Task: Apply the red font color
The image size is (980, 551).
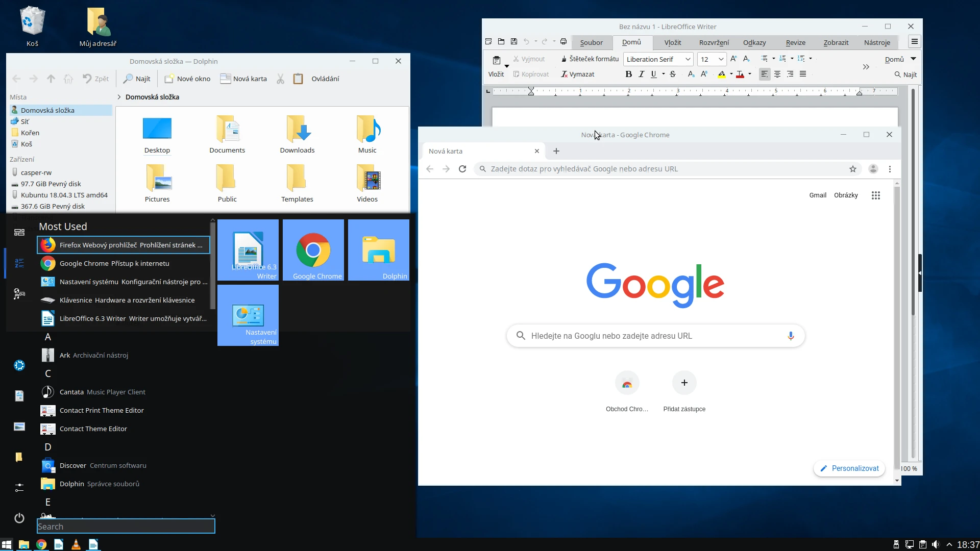Action: tap(740, 74)
